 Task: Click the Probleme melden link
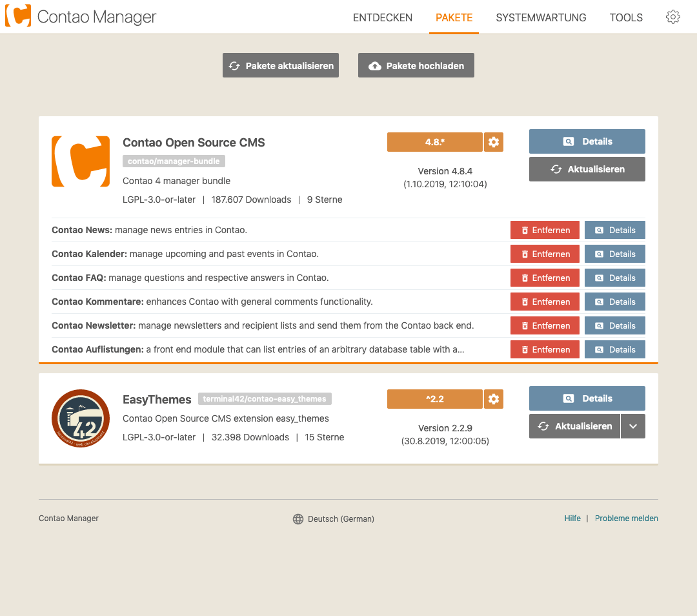626,518
